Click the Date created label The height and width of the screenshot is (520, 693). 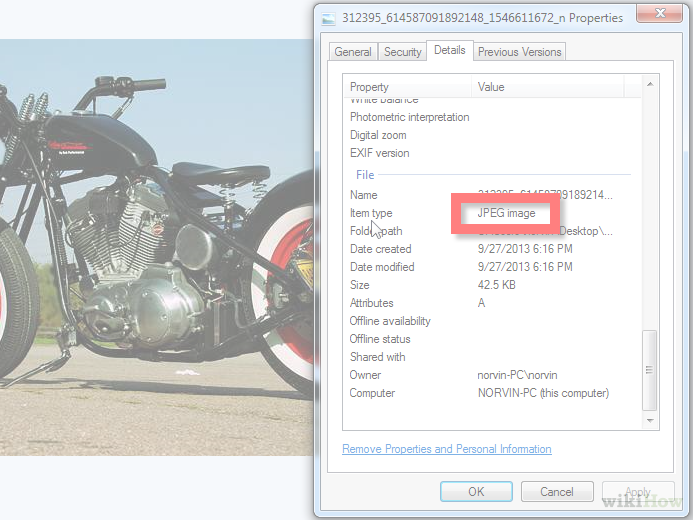tap(381, 249)
